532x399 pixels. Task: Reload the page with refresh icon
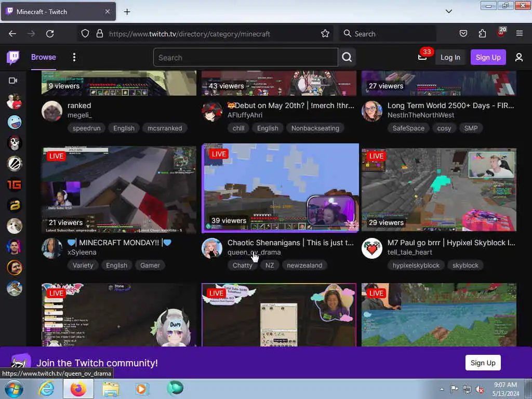(x=50, y=34)
